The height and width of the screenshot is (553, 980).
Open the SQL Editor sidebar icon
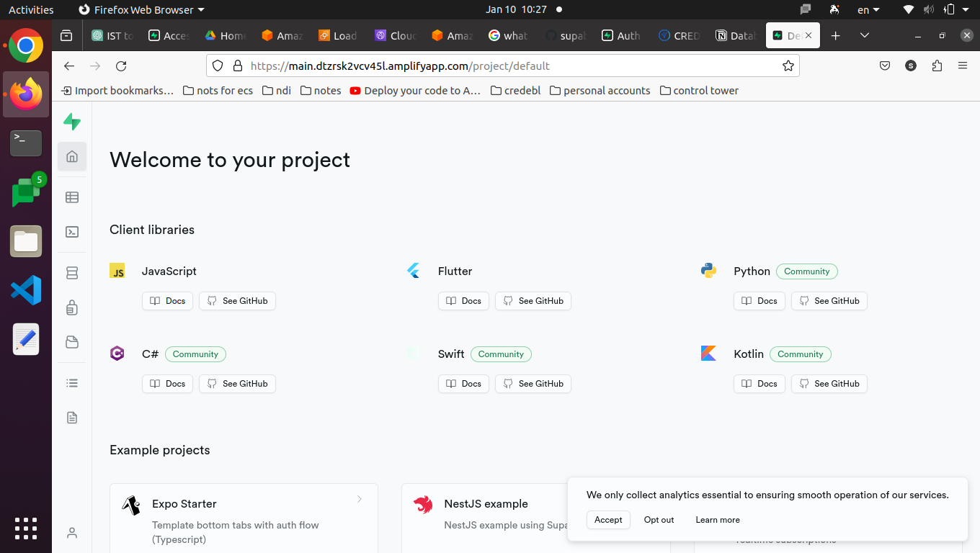point(72,232)
